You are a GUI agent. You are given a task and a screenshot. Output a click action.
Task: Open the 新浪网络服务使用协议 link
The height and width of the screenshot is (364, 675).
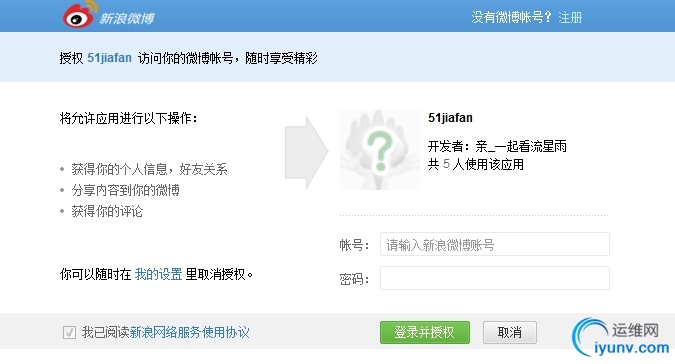point(189,332)
